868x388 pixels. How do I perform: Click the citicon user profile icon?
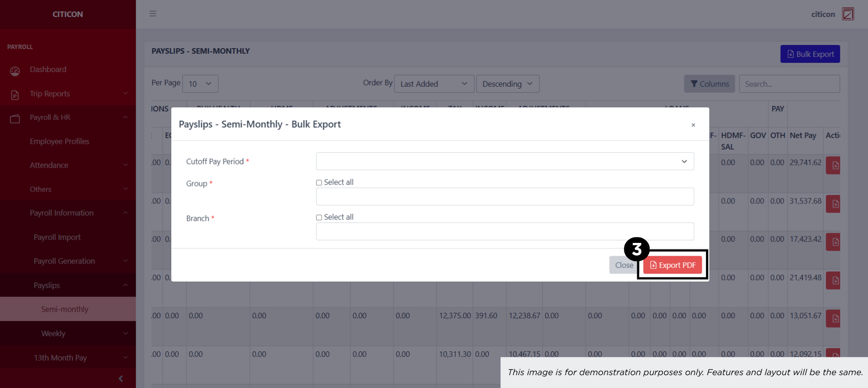pos(848,14)
